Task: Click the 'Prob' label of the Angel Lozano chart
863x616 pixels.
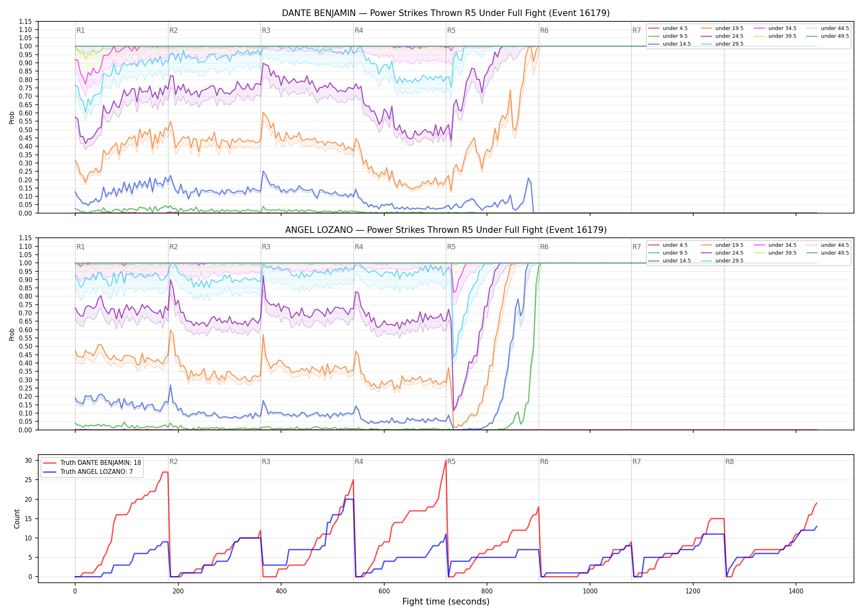Action: [12, 334]
